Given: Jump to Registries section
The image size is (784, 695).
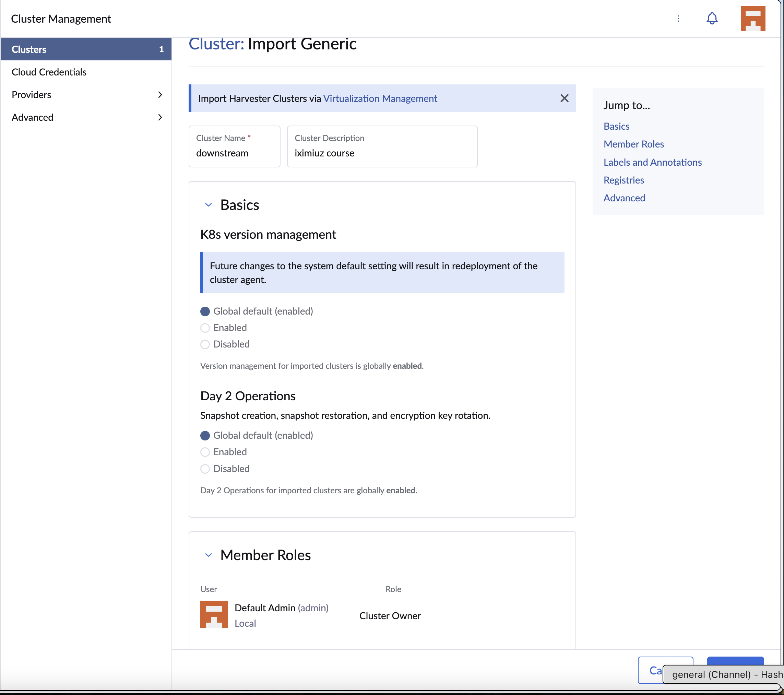Looking at the screenshot, I should (x=624, y=180).
